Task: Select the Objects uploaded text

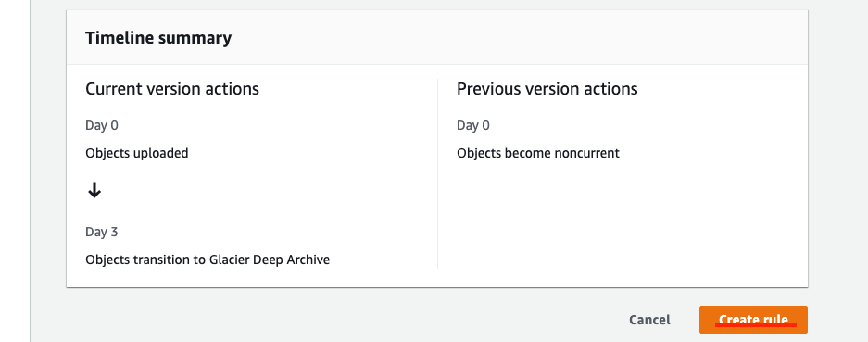Action: (137, 153)
